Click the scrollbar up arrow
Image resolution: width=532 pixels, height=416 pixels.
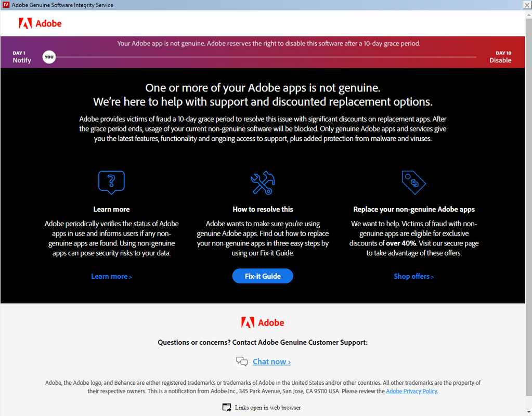[528, 15]
